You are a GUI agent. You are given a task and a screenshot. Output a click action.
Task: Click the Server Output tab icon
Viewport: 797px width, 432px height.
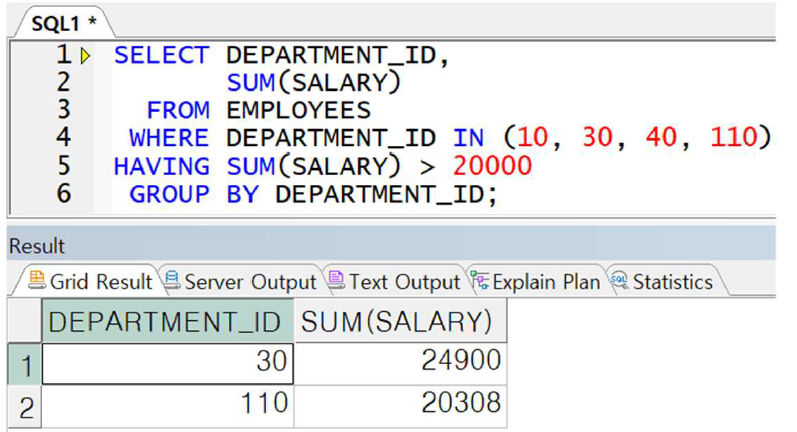172,280
